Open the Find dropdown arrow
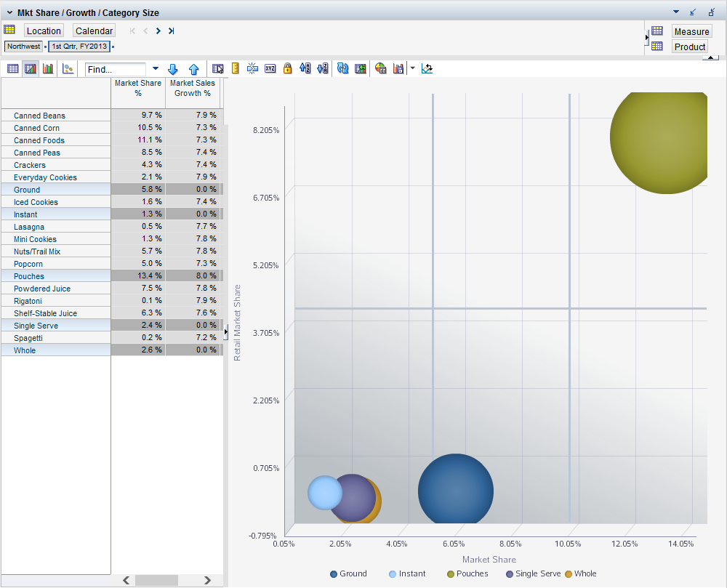 [155, 69]
